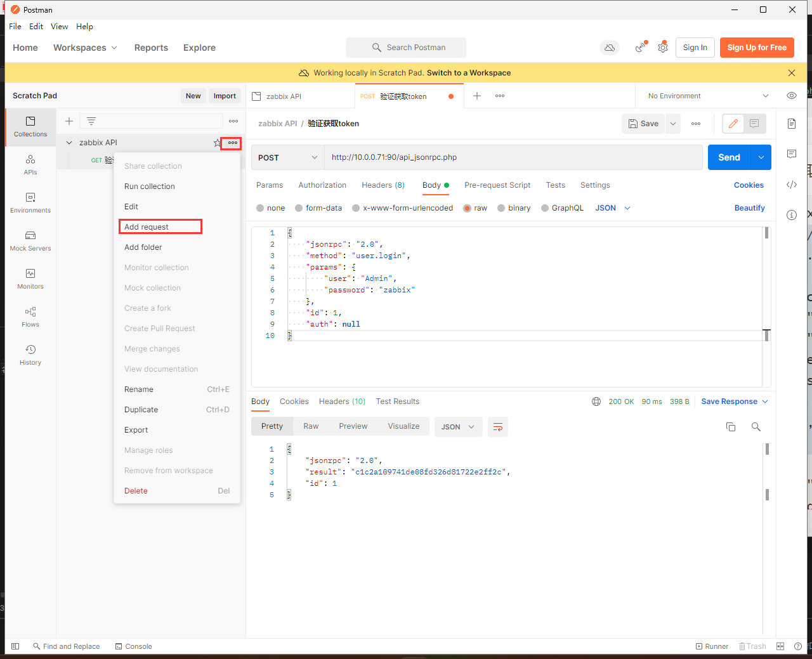Viewport: 812px width, 659px height.
Task: Click Switch to a Workspace link
Action: (x=469, y=73)
